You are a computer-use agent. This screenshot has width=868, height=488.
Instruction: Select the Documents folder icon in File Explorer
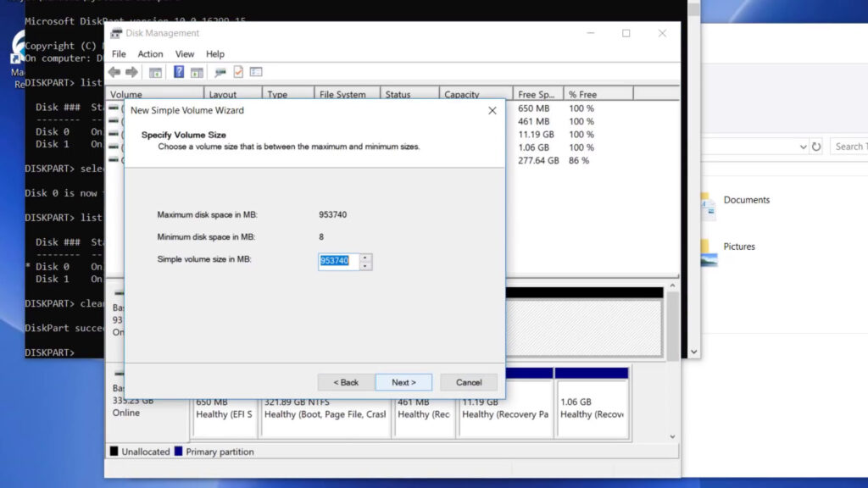[x=708, y=205]
